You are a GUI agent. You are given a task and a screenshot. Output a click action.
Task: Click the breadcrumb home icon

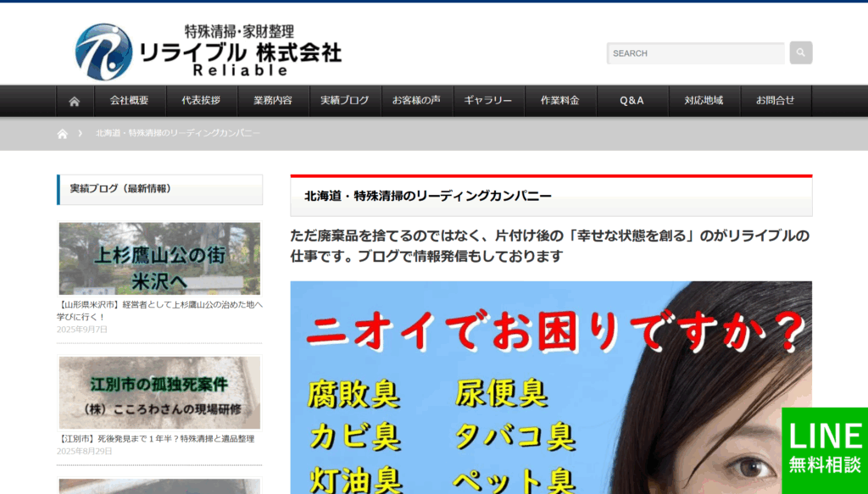tap(62, 134)
